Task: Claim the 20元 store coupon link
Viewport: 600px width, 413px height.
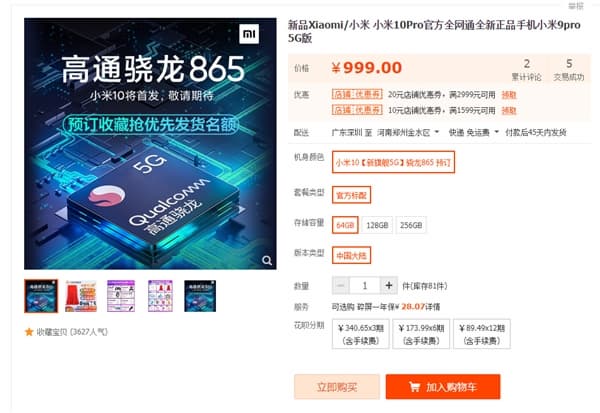Action: [x=509, y=95]
